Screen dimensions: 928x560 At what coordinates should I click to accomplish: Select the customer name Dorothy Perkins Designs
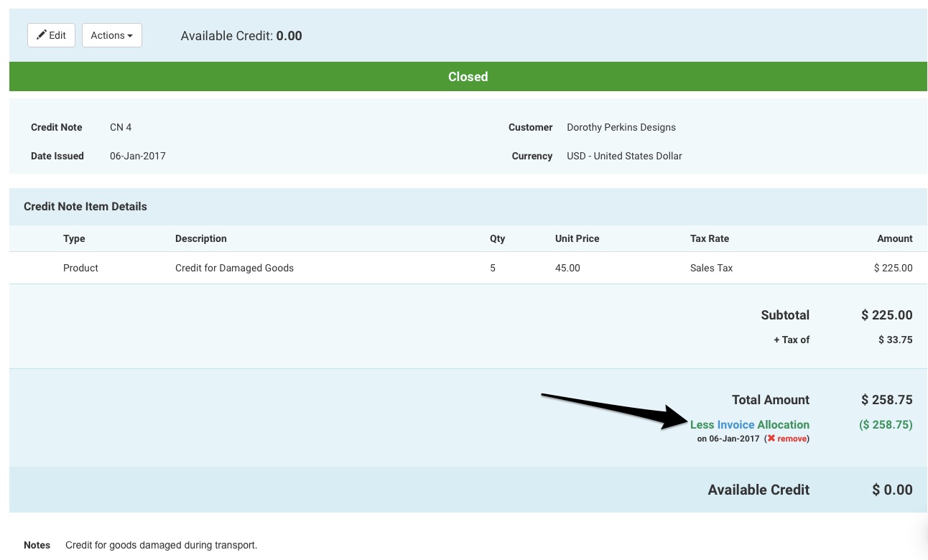[621, 127]
